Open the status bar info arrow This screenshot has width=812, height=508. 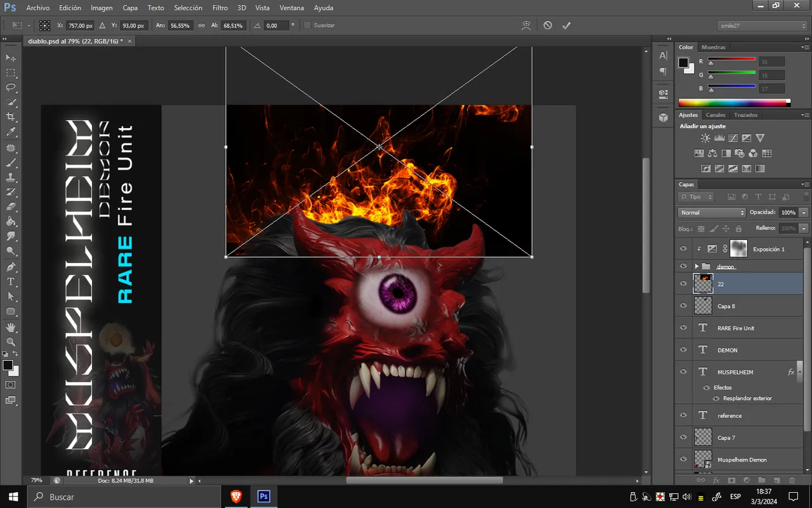tap(192, 481)
